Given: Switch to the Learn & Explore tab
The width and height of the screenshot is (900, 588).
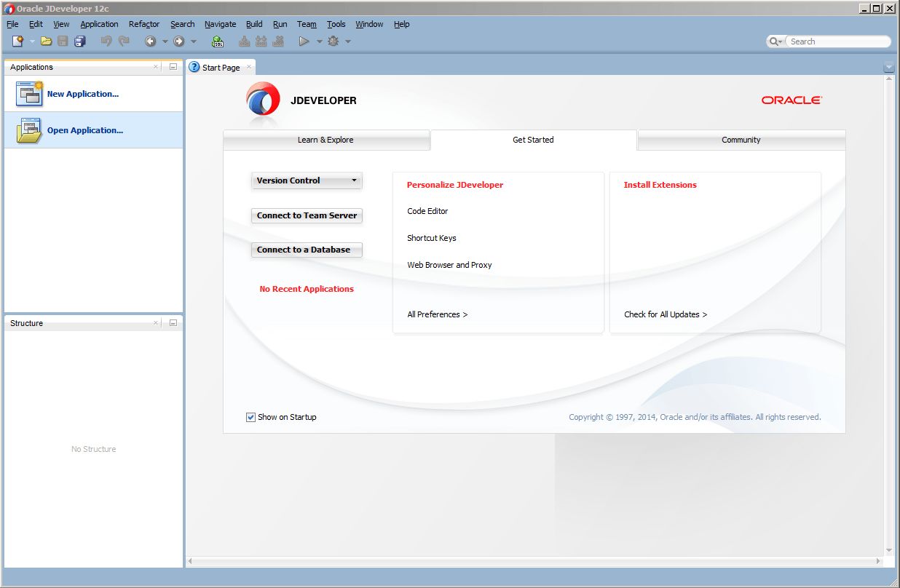Looking at the screenshot, I should 326,140.
